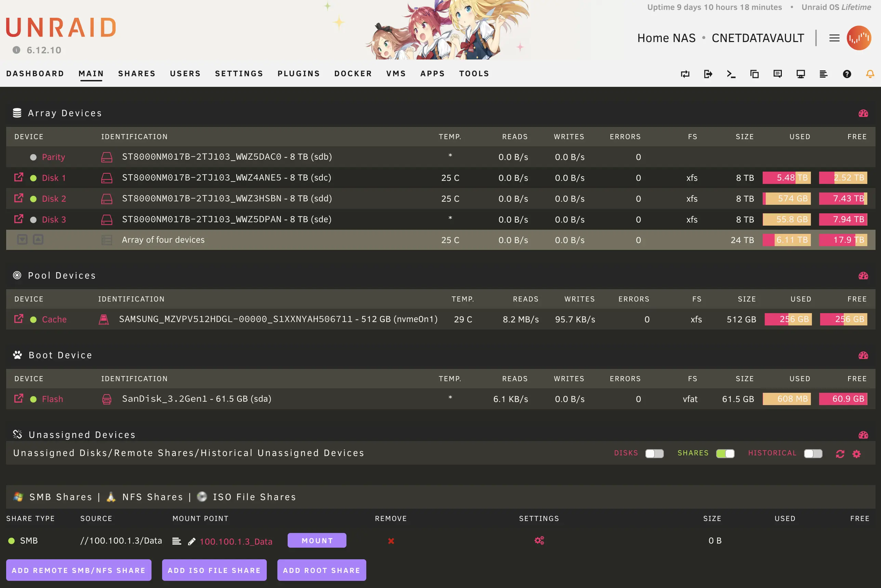The height and width of the screenshot is (588, 881).
Task: Browse Disk 2 via its external-link icon
Action: tap(19, 198)
